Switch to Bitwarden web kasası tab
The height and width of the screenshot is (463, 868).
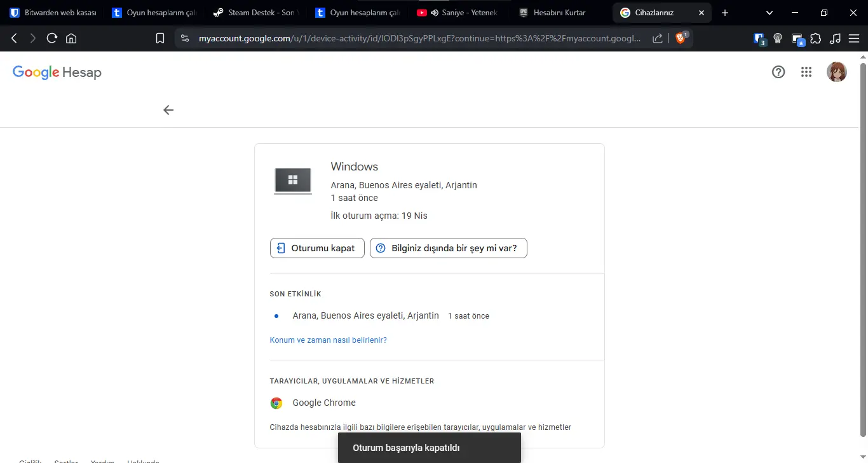(x=53, y=13)
